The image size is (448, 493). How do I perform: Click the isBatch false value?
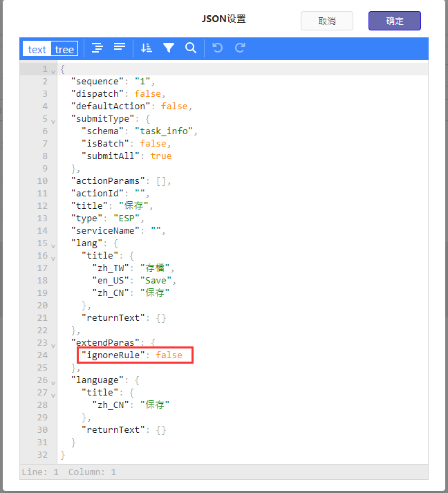click(153, 144)
